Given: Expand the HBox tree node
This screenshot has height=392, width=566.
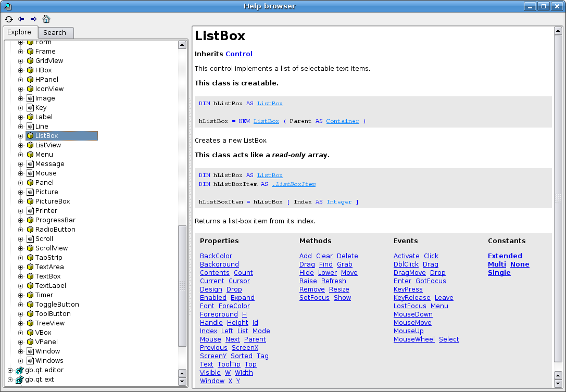Looking at the screenshot, I should 21,70.
